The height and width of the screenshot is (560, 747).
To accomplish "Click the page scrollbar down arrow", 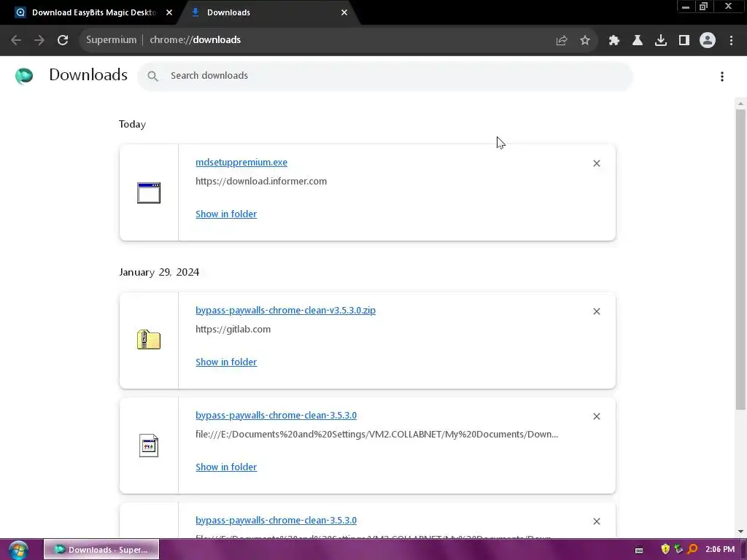I will coord(740,532).
